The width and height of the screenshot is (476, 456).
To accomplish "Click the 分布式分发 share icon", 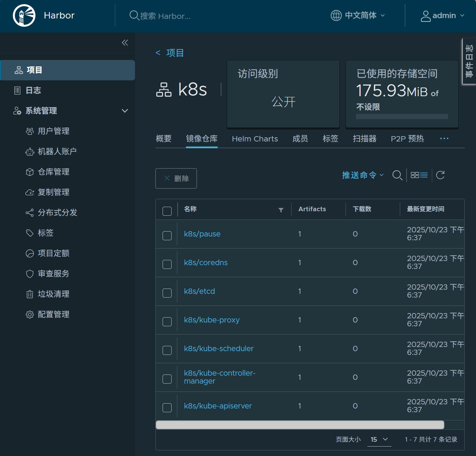I will pos(30,213).
